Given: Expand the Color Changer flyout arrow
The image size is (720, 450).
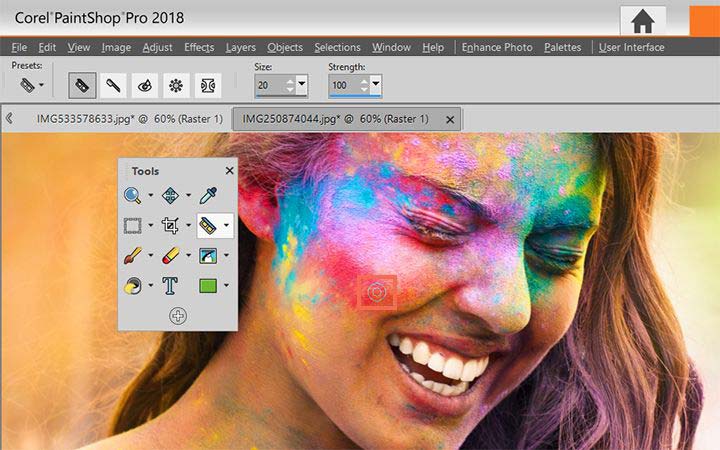Looking at the screenshot, I should (151, 286).
